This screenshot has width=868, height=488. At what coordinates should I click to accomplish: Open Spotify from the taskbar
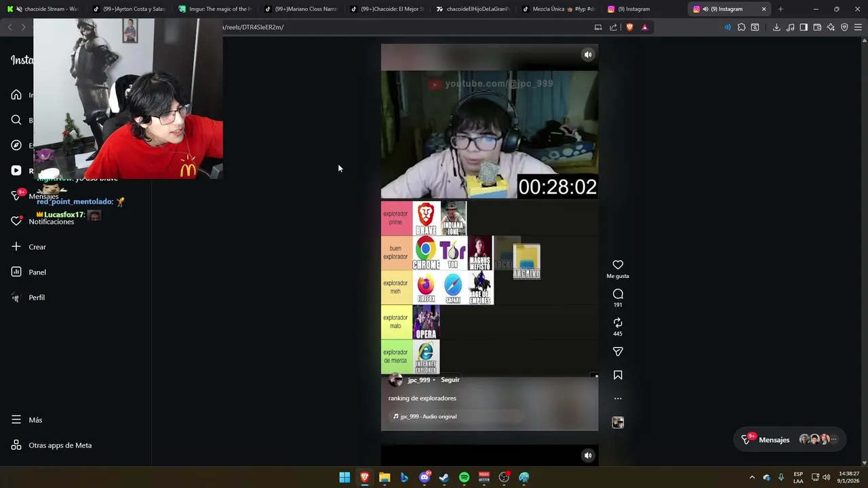(464, 477)
